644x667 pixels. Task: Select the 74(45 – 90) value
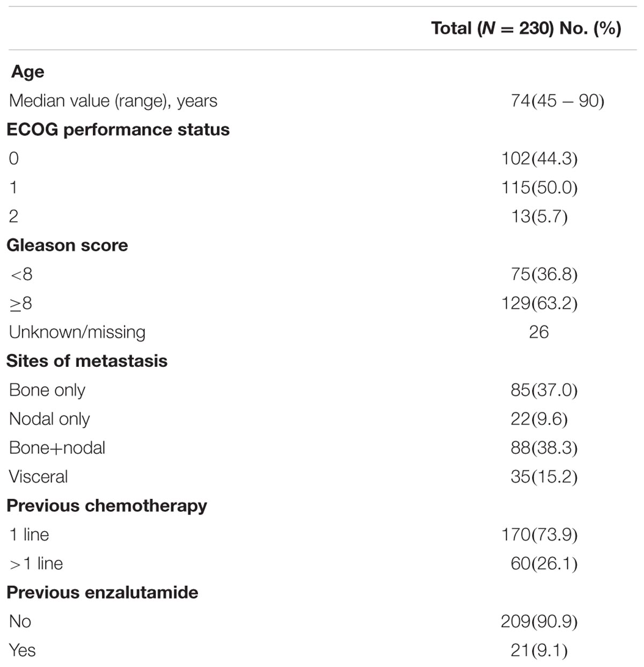click(x=558, y=100)
